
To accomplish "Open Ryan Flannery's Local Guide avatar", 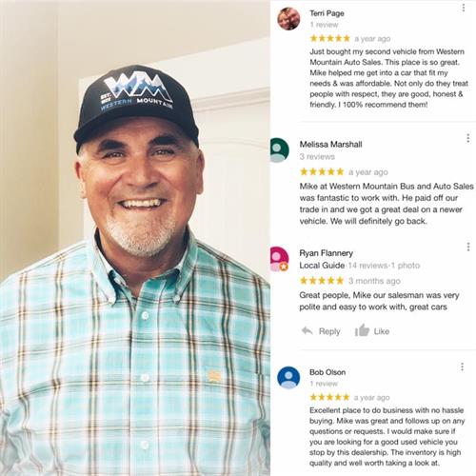I will 280,259.
